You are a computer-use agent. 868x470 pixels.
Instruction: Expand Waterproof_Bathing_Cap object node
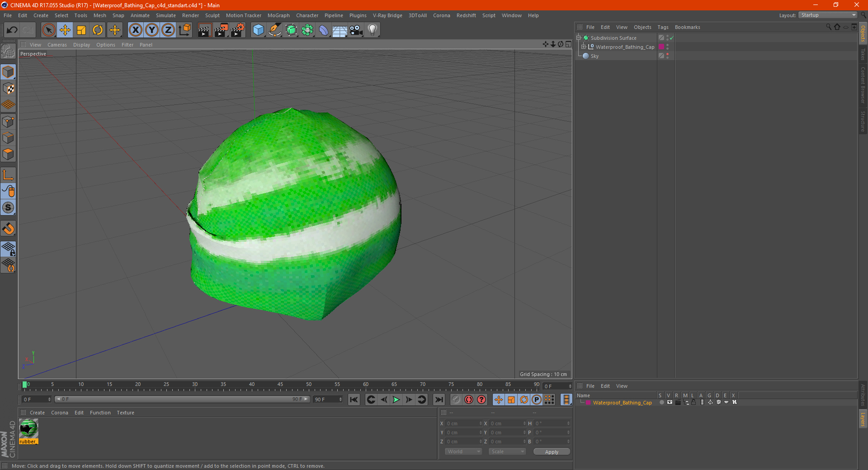coord(584,47)
